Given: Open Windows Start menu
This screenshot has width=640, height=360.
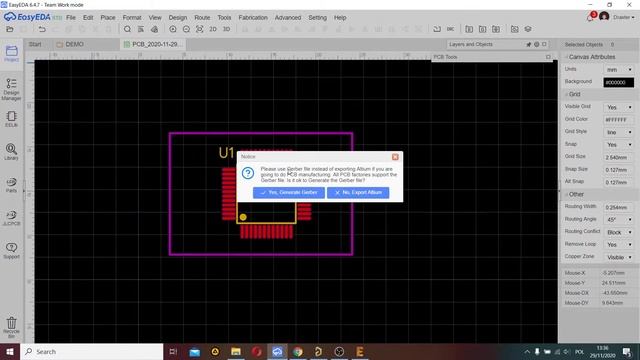Looking at the screenshot, I should tap(10, 351).
